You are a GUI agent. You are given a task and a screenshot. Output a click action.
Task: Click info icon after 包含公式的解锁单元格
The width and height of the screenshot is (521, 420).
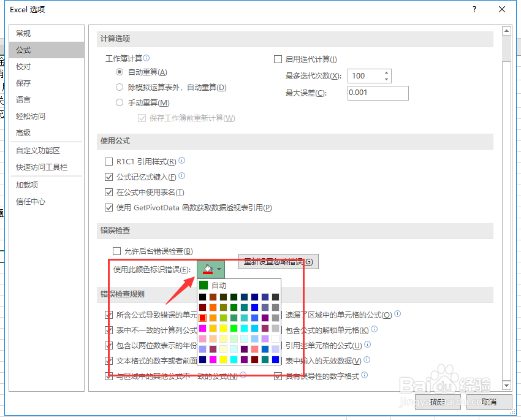tap(374, 329)
